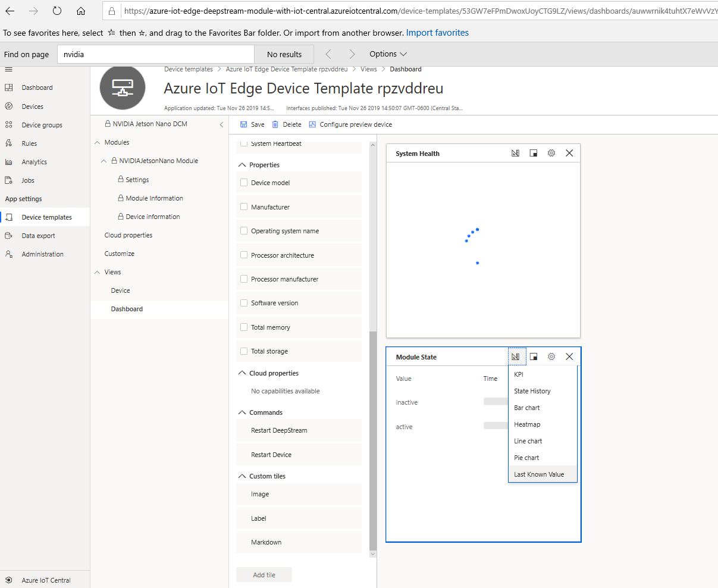Screen dimensions: 718x588
Task: Select Restart DeepStream command
Action: [299, 430]
